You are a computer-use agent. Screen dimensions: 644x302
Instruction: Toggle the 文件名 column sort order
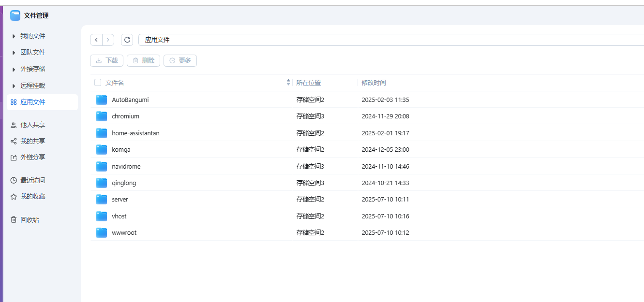tap(288, 83)
